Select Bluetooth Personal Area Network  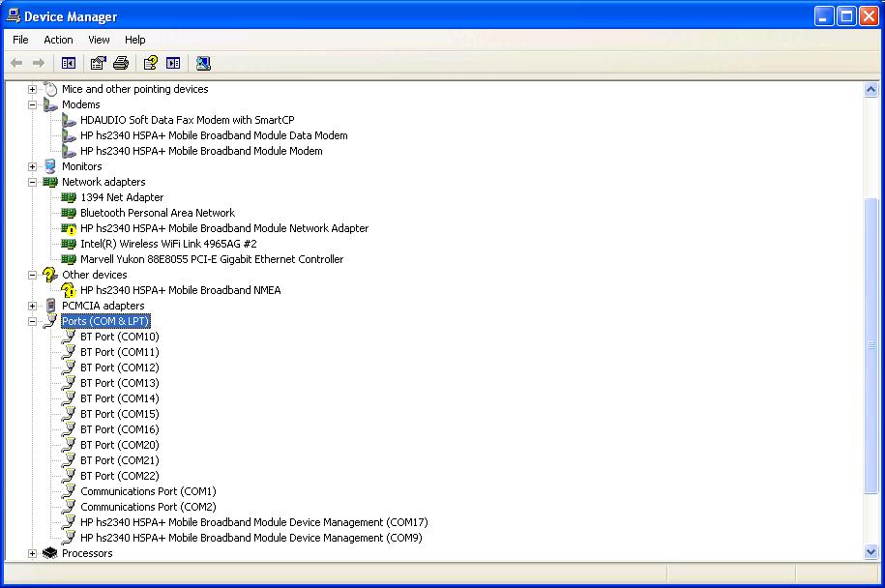(x=158, y=213)
